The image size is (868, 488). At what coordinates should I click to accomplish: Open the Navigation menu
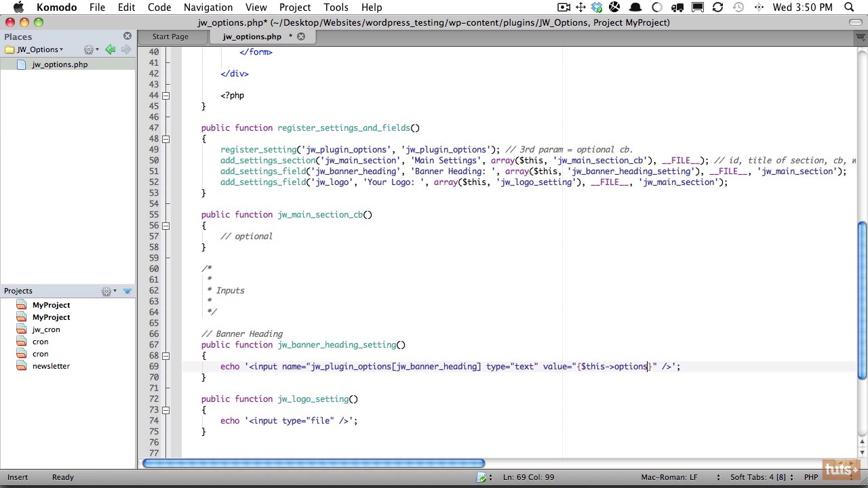click(x=208, y=7)
